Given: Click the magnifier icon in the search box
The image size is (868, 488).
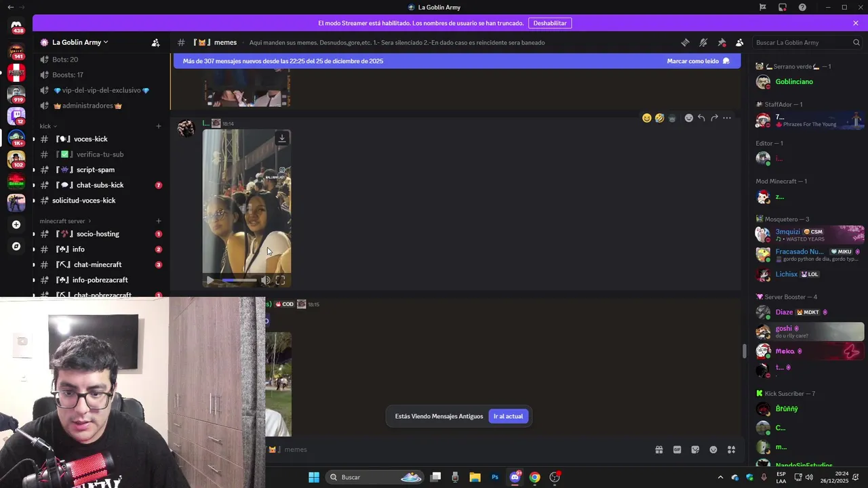Looking at the screenshot, I should [x=856, y=42].
